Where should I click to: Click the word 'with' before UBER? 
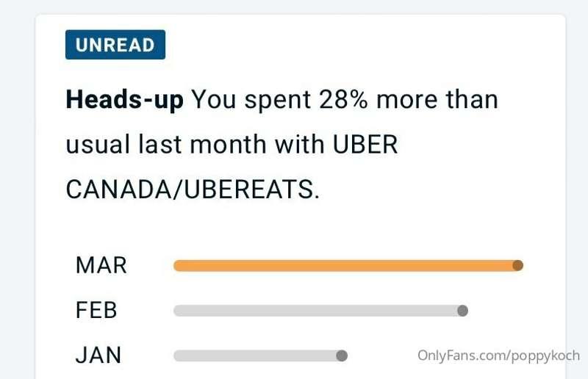(300, 144)
